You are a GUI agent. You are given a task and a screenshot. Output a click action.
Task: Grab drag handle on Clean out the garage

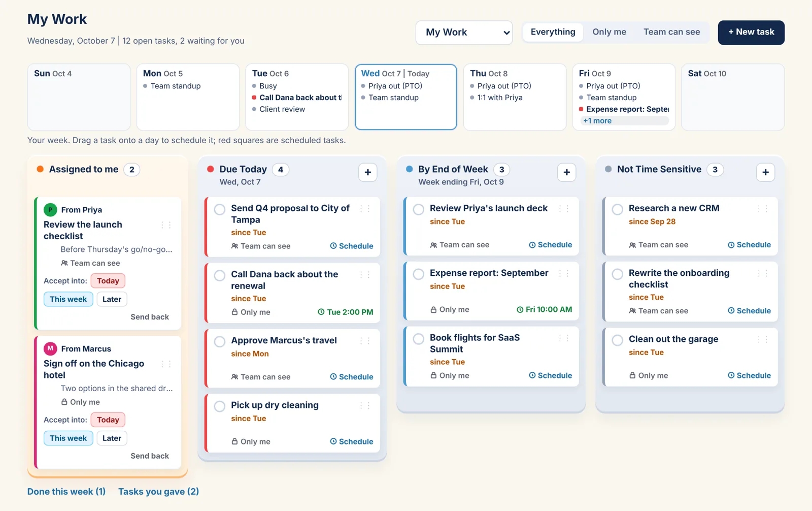point(763,339)
